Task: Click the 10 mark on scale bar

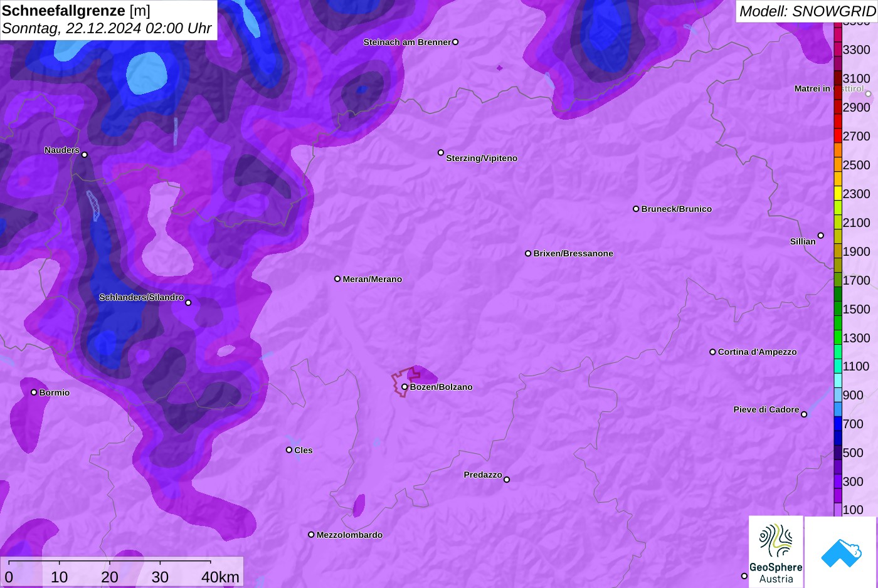Action: click(60, 577)
